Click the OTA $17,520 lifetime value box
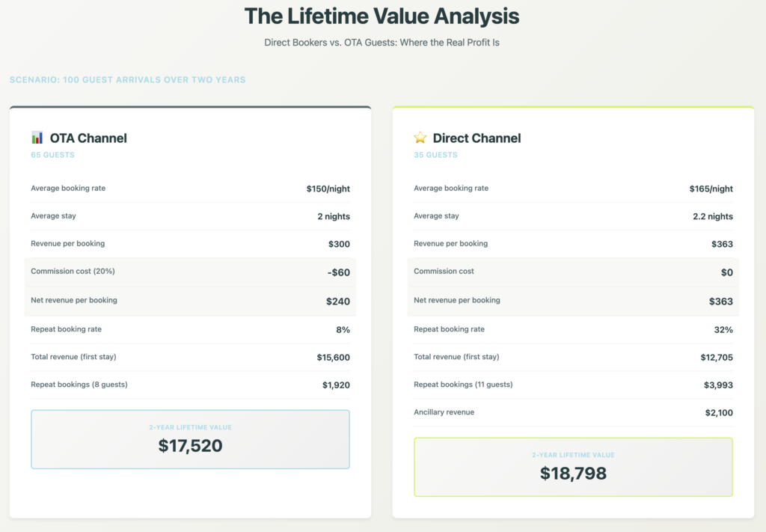Screen dimensions: 766x532 [190, 439]
